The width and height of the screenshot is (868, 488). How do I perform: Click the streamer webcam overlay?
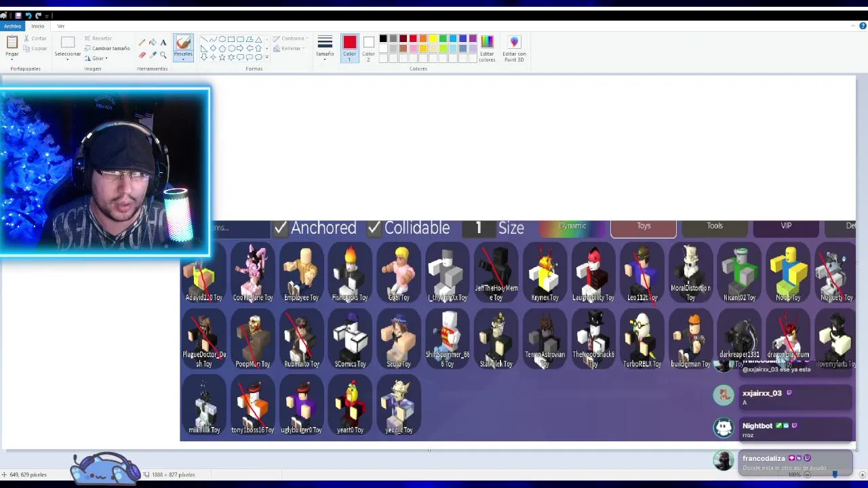point(105,172)
